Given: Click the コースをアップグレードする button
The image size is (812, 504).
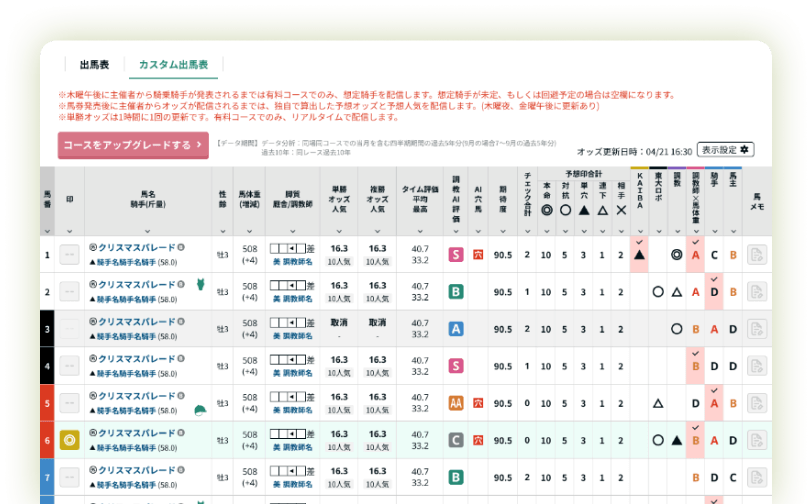Looking at the screenshot, I should coord(132,146).
